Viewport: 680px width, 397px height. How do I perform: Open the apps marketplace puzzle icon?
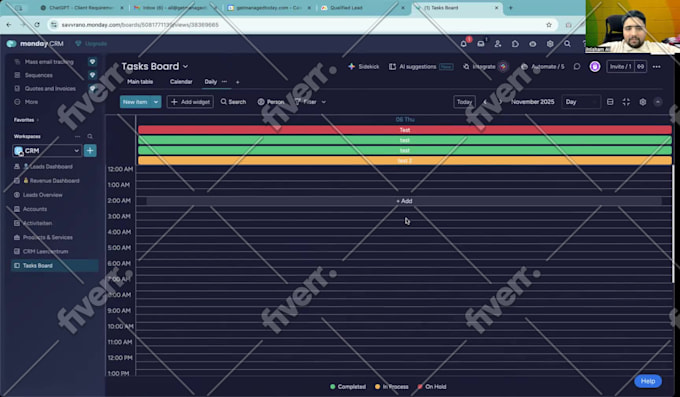click(x=515, y=44)
